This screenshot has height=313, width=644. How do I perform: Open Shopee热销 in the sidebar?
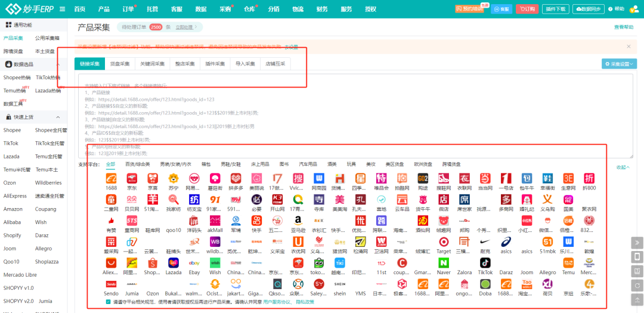(x=17, y=78)
